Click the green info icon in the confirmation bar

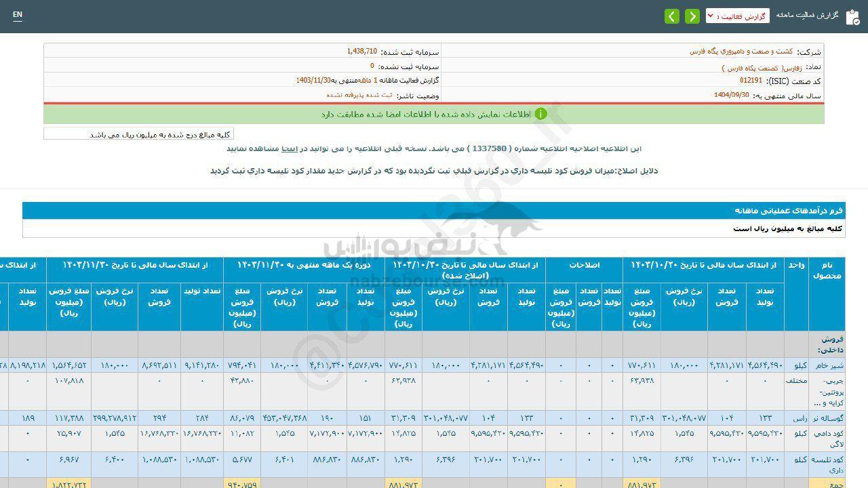pos(540,114)
